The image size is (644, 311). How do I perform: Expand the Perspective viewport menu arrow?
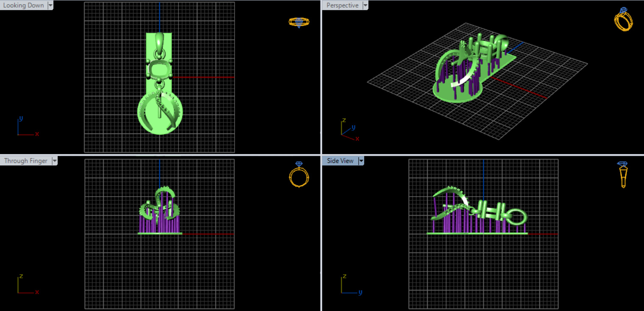point(365,6)
